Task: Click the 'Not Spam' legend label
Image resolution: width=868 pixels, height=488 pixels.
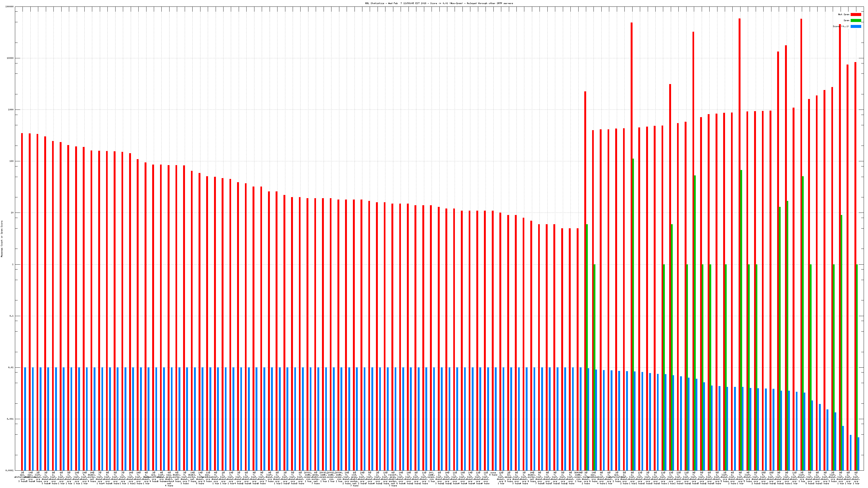Action: pyautogui.click(x=844, y=14)
